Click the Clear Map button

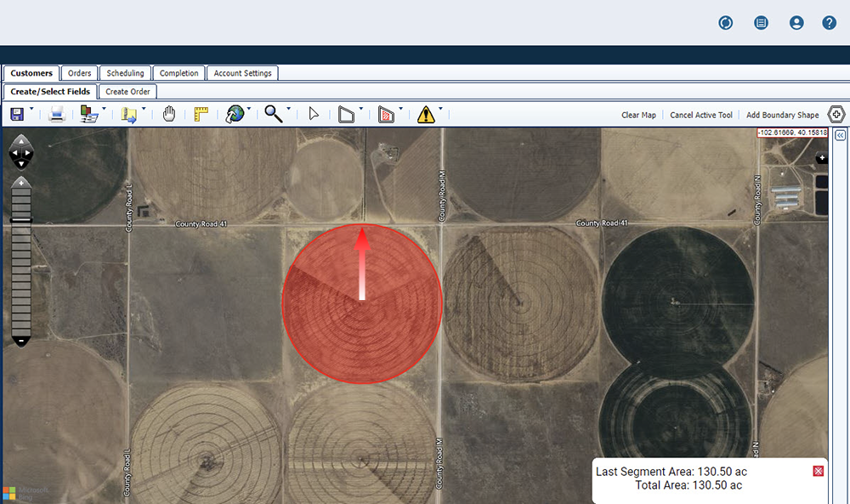(x=638, y=115)
